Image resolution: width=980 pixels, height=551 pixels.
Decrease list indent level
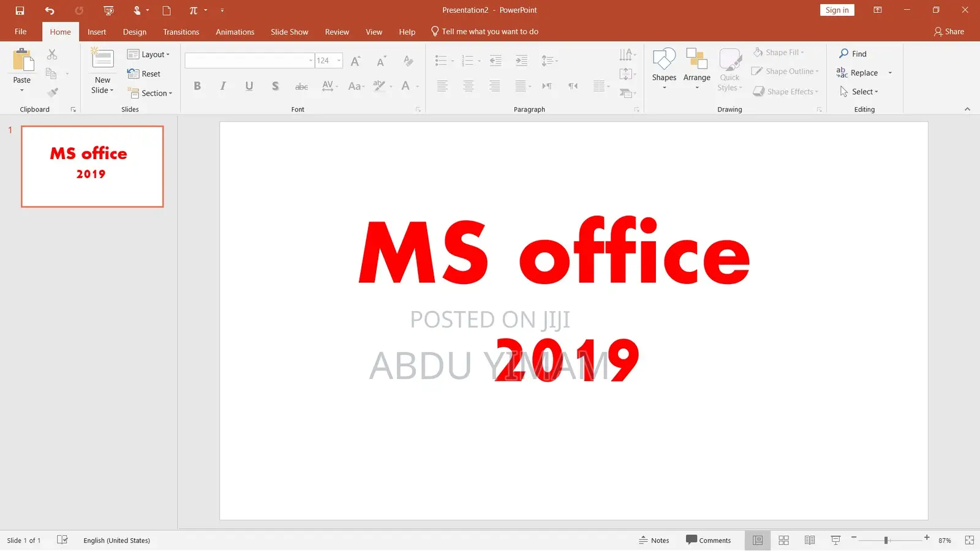pyautogui.click(x=496, y=60)
